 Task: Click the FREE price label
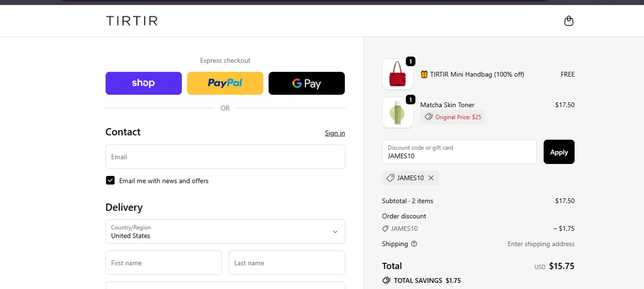tap(568, 74)
